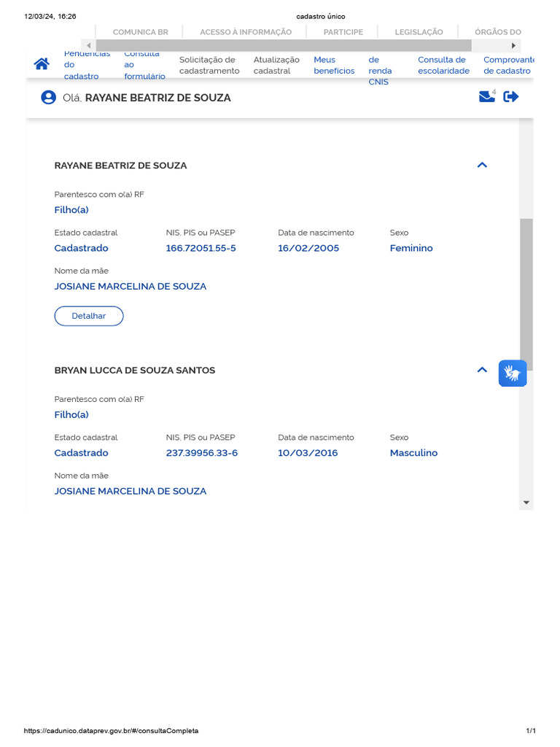This screenshot has height=747, width=560.
Task: Select birth date 10/03/2016
Action: point(308,453)
